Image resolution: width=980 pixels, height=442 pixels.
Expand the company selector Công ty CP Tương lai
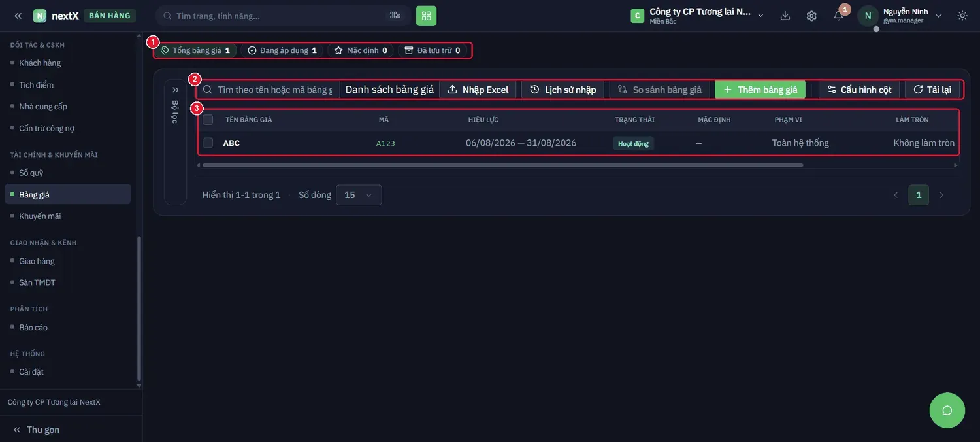697,16
